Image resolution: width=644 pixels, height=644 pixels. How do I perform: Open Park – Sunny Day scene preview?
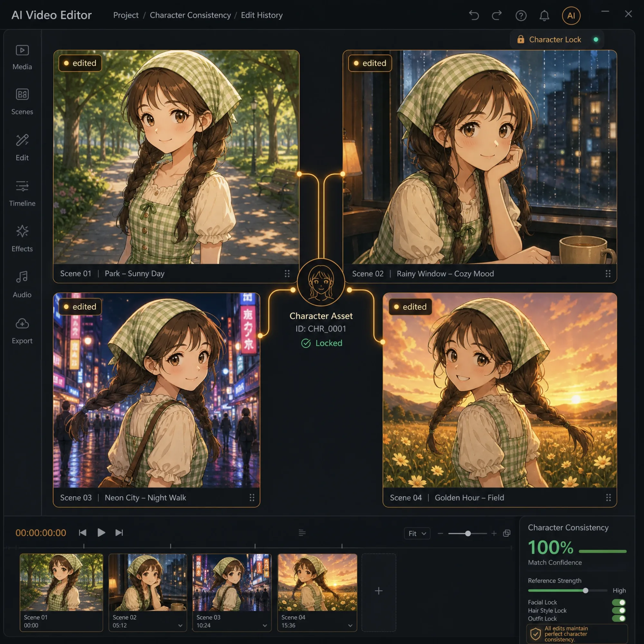pos(176,157)
